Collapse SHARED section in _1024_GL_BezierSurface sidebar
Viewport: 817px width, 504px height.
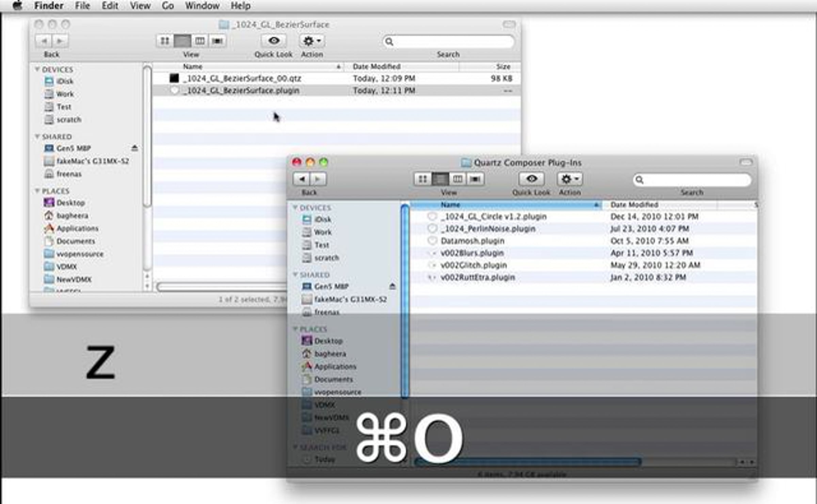[37, 136]
